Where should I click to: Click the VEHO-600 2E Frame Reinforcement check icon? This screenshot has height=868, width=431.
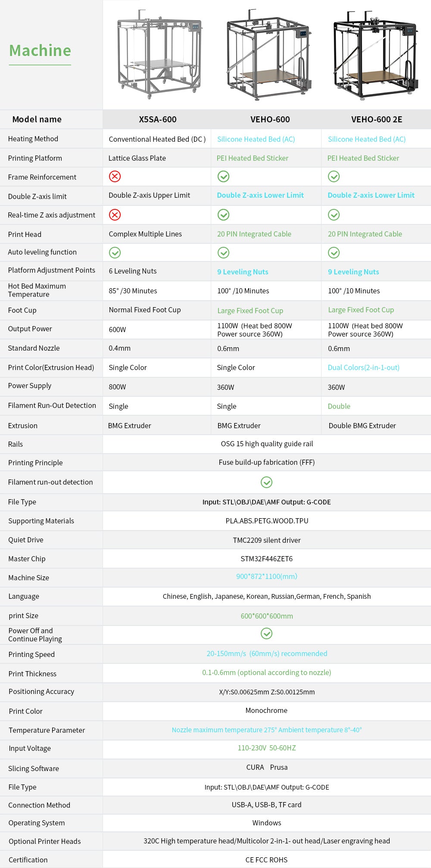pyautogui.click(x=334, y=176)
